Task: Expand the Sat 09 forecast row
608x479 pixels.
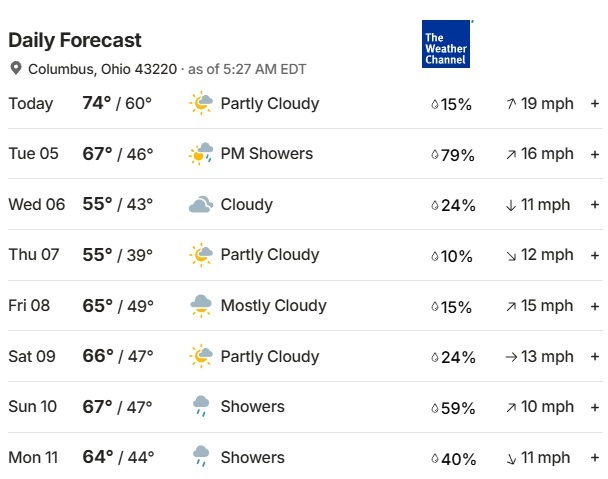Action: tap(595, 356)
